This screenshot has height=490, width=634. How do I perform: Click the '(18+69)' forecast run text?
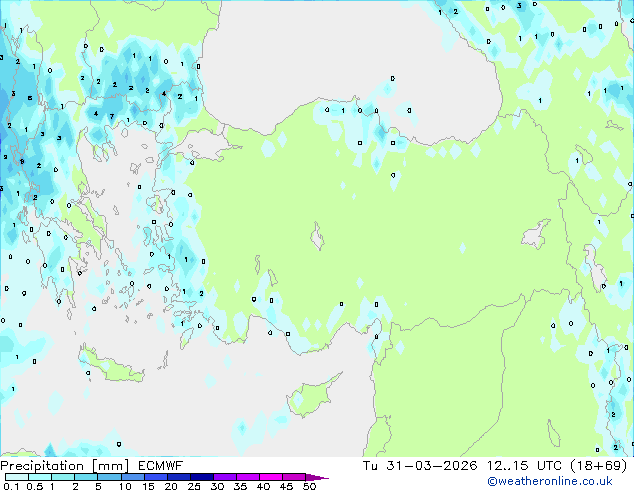pyautogui.click(x=599, y=466)
